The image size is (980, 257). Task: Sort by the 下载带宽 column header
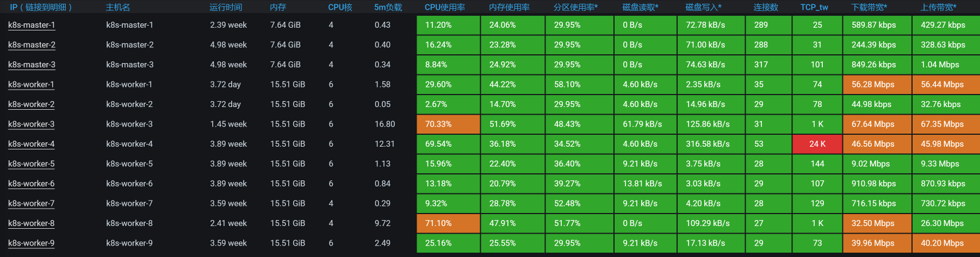tap(869, 7)
